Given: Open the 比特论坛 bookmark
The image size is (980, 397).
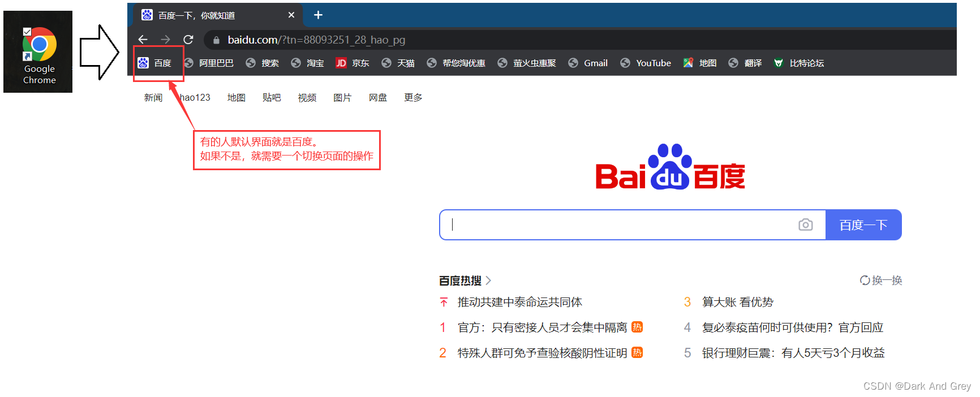Looking at the screenshot, I should pyautogui.click(x=799, y=63).
